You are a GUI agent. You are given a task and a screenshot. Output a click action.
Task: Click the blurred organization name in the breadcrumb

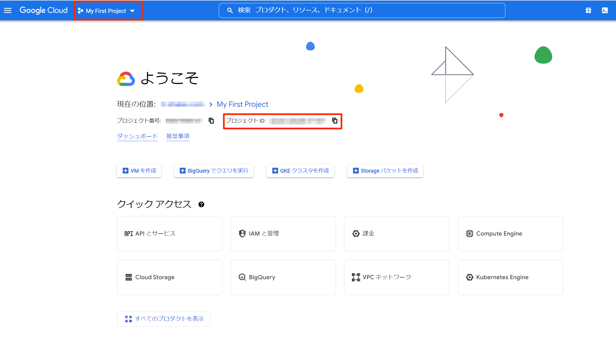pos(183,104)
